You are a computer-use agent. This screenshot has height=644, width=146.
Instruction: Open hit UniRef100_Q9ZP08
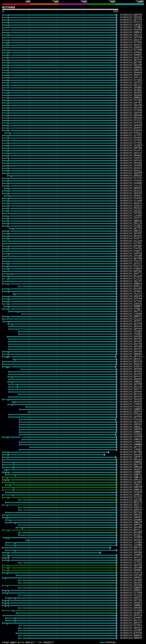click(131, 15)
